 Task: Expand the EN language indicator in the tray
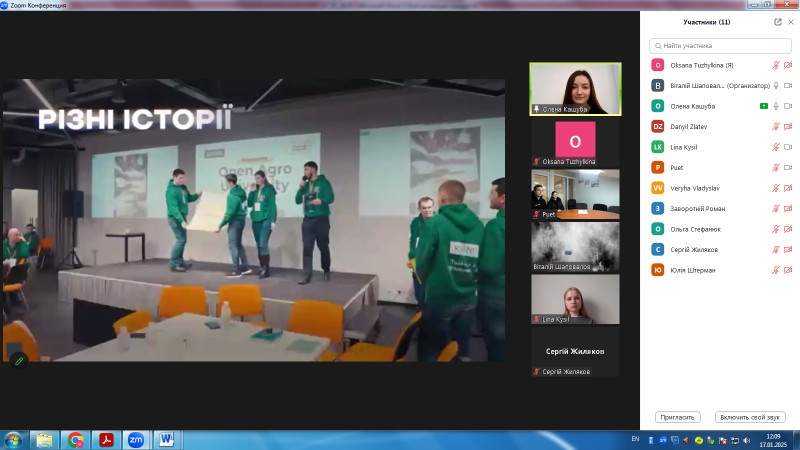[636, 438]
